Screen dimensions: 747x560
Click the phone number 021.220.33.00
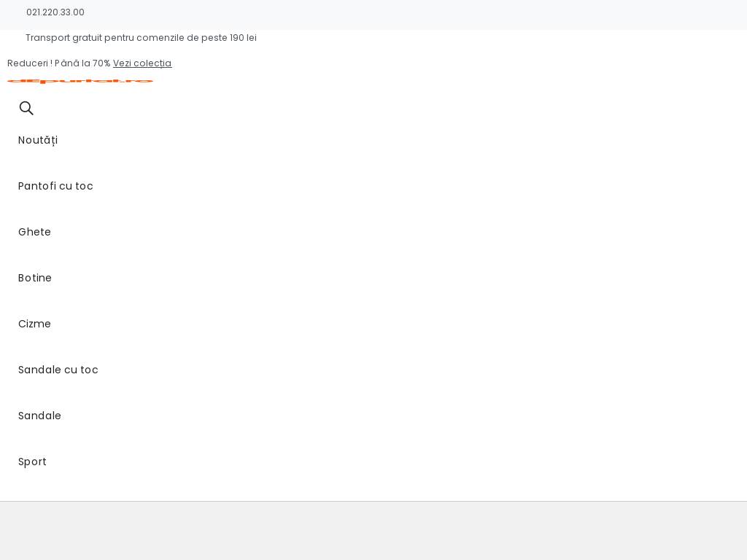point(55,12)
